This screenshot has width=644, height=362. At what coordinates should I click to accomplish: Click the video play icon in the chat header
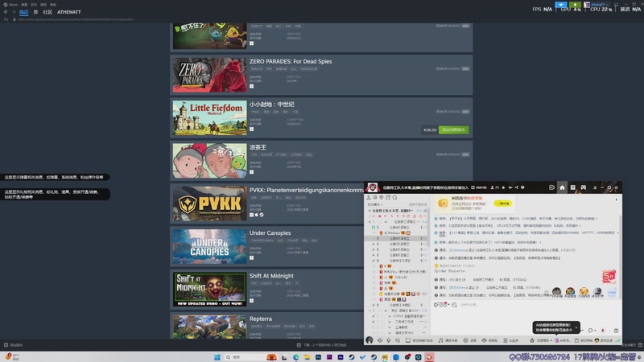point(551,187)
